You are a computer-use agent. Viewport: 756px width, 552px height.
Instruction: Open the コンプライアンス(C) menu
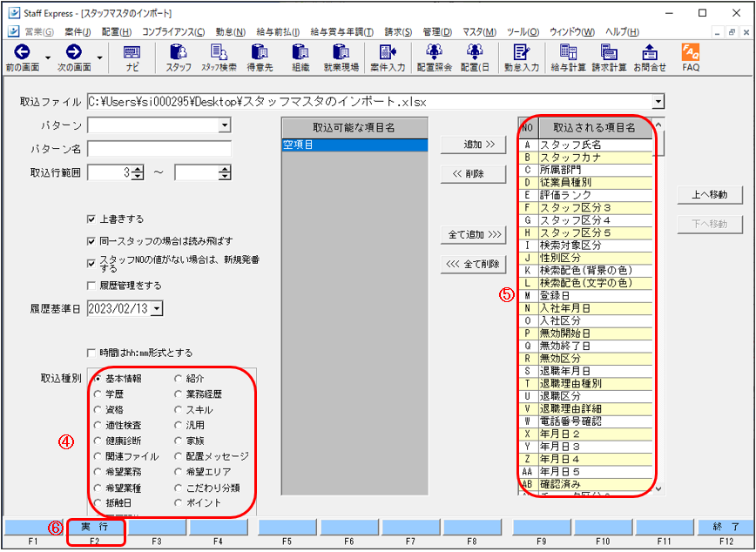point(173,32)
